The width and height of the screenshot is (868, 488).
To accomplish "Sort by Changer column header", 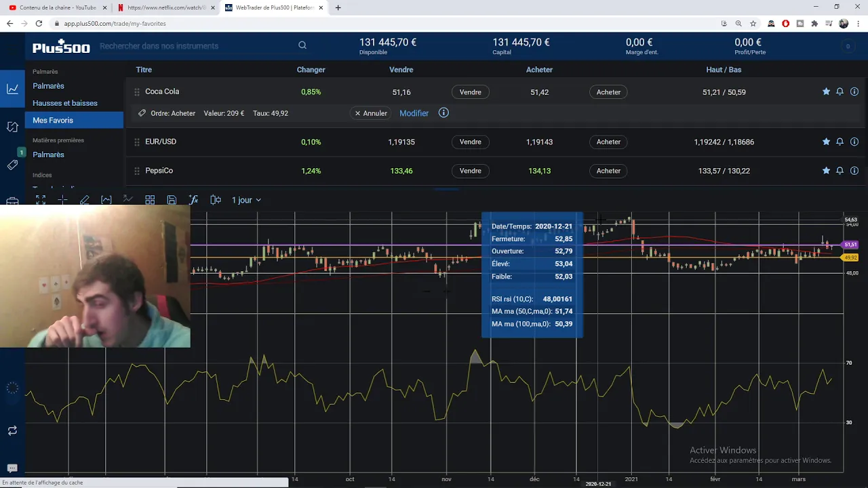I will [311, 70].
